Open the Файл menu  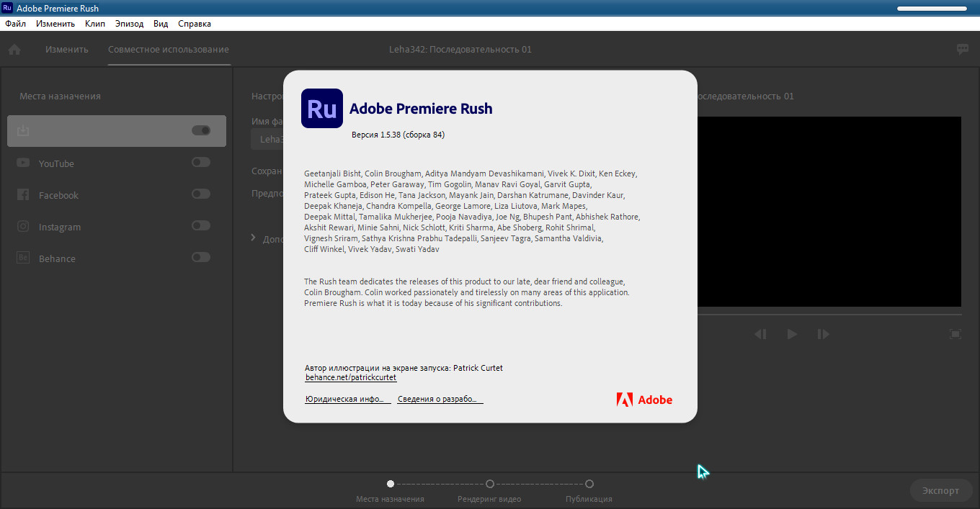15,24
